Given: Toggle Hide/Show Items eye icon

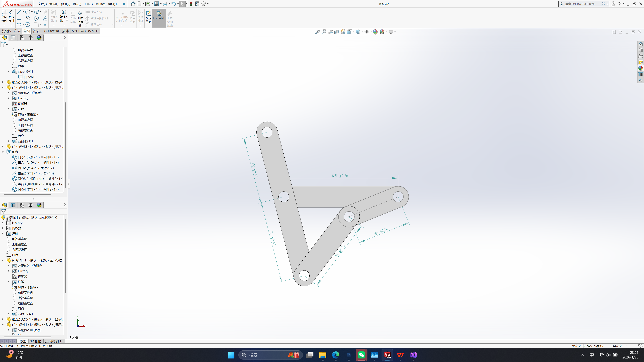Looking at the screenshot, I should [x=366, y=32].
